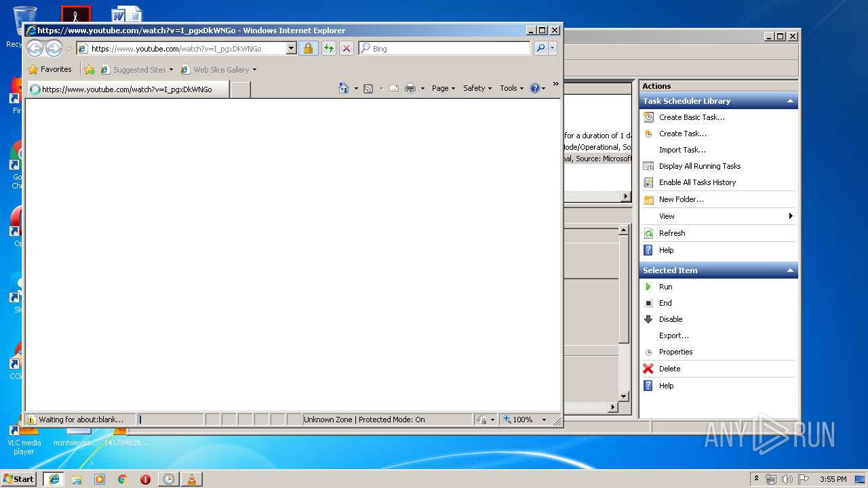Open VLC cone icon in taskbar

pyautogui.click(x=191, y=479)
